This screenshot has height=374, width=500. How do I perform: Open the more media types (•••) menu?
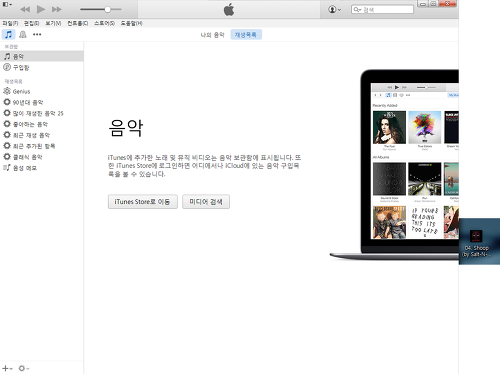[37, 34]
